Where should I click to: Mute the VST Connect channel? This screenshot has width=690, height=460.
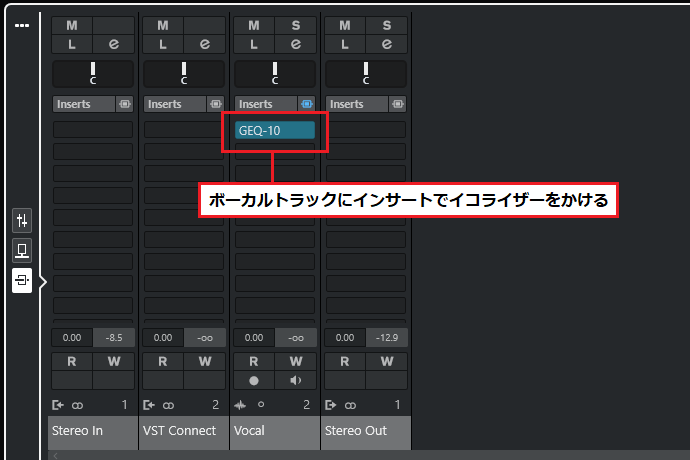(x=163, y=26)
